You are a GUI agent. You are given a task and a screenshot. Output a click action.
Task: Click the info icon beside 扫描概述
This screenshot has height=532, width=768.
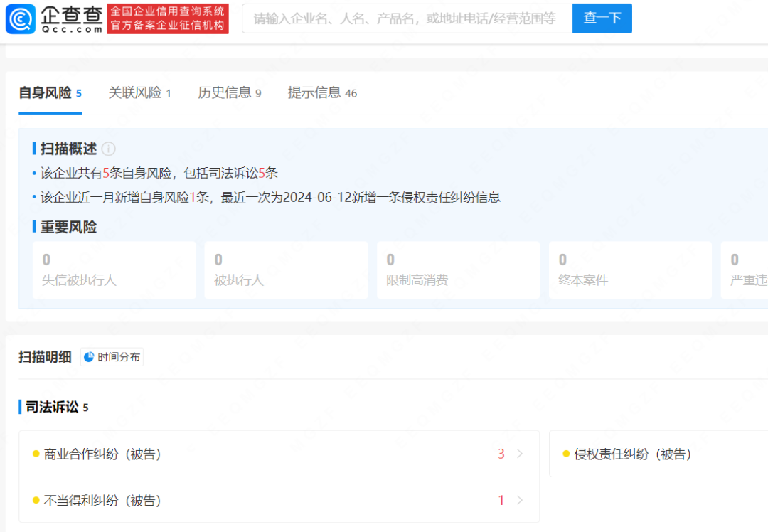(x=108, y=149)
